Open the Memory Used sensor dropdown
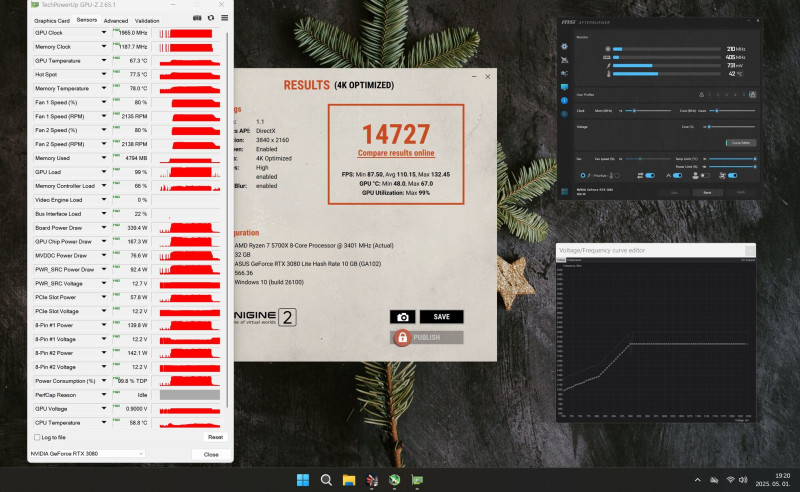800x492 pixels. (x=104, y=158)
